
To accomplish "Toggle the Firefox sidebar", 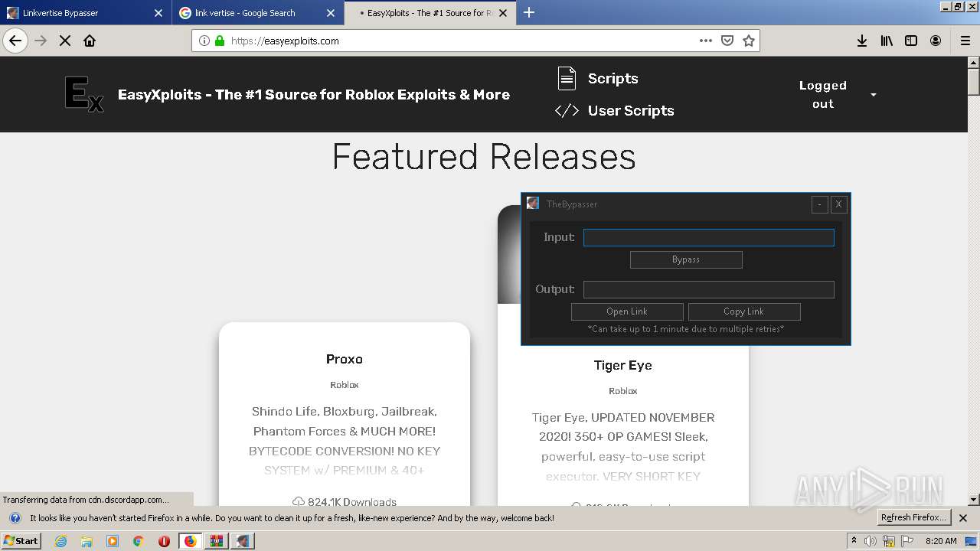I will (911, 41).
